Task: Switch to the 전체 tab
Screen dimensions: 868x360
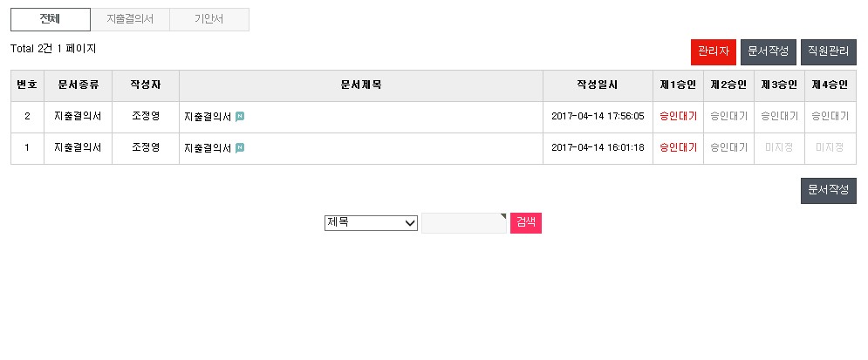Action: tap(51, 19)
